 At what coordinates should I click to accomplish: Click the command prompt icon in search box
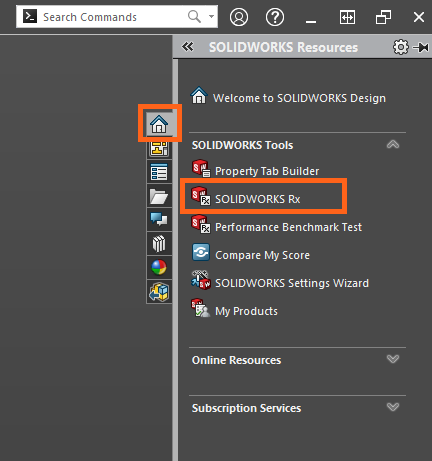30,16
